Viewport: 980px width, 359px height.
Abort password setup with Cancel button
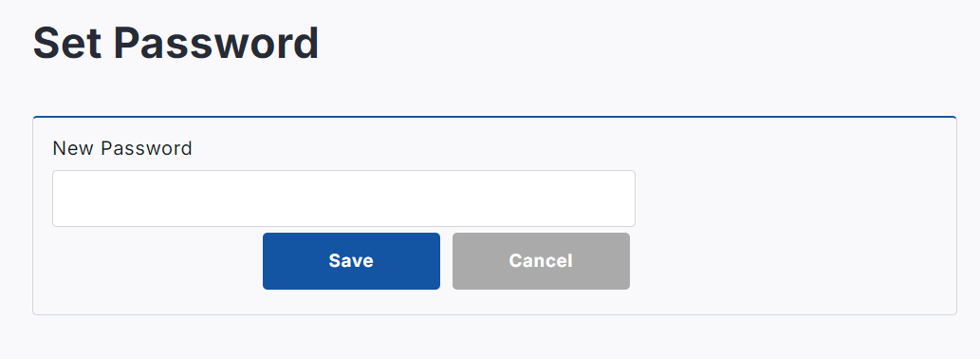542,261
